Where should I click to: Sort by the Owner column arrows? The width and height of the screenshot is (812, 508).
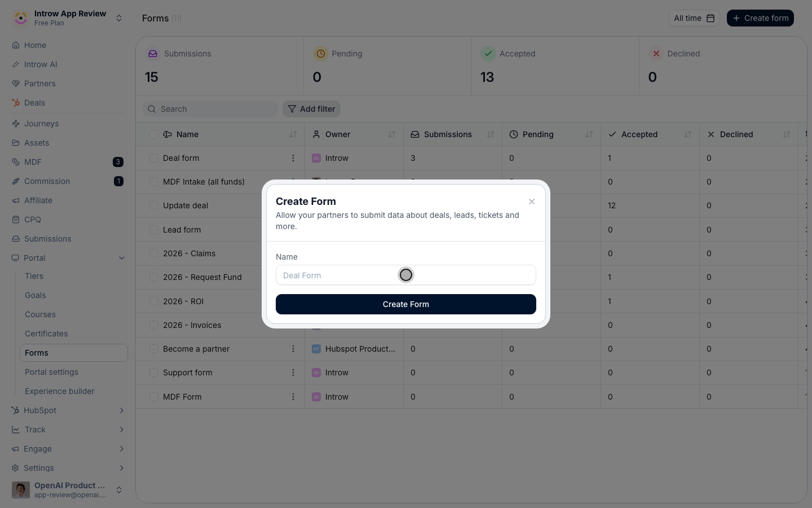tap(392, 134)
